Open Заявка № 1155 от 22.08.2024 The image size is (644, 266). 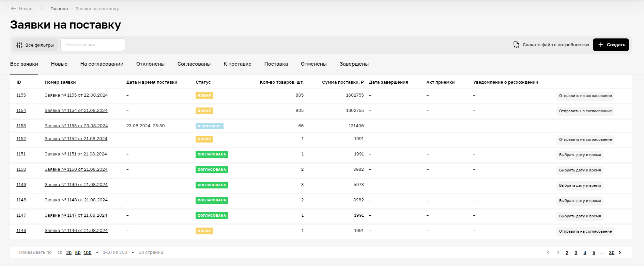(x=76, y=95)
